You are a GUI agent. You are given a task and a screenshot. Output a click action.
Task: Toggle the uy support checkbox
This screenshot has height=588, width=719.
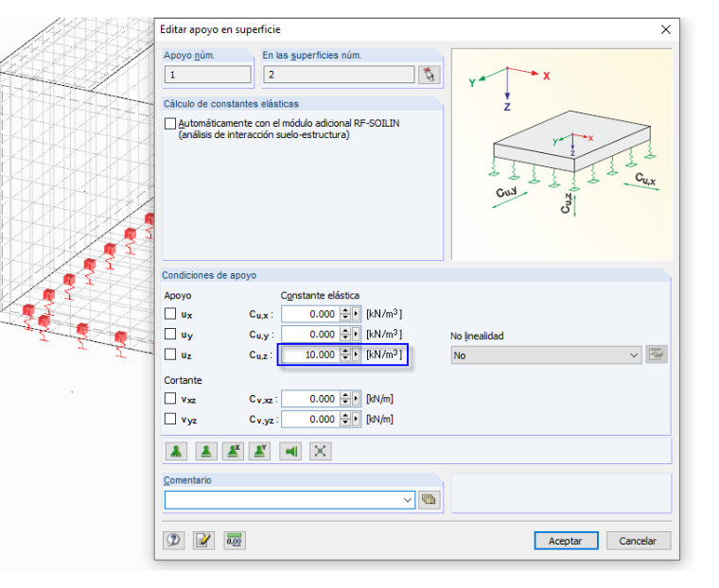tap(170, 334)
